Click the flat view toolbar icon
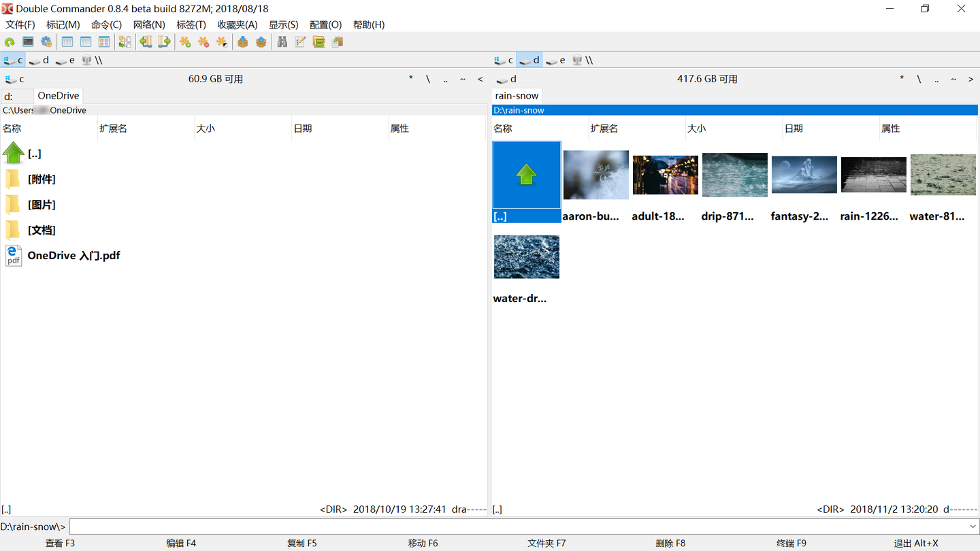This screenshot has height=551, width=980. [125, 42]
